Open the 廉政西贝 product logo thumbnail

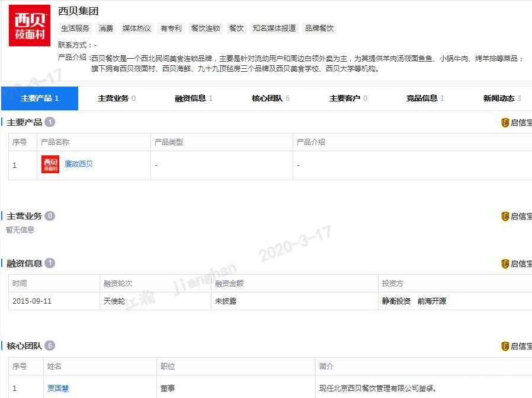tap(50, 164)
